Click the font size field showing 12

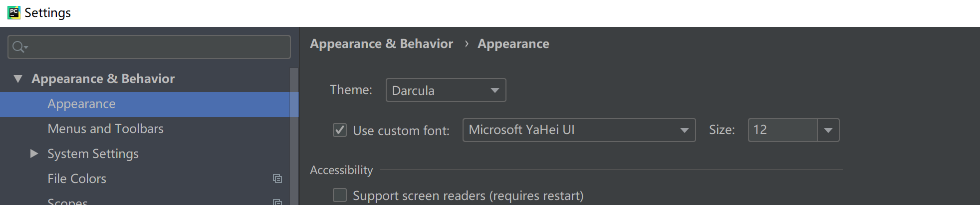[782, 130]
